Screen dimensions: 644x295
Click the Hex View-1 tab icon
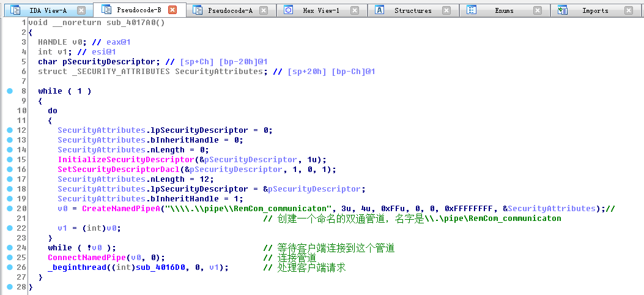coord(288,10)
